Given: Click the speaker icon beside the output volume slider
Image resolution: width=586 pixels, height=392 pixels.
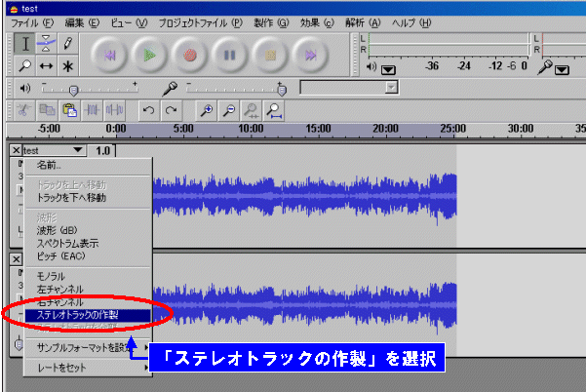Looking at the screenshot, I should [x=25, y=89].
